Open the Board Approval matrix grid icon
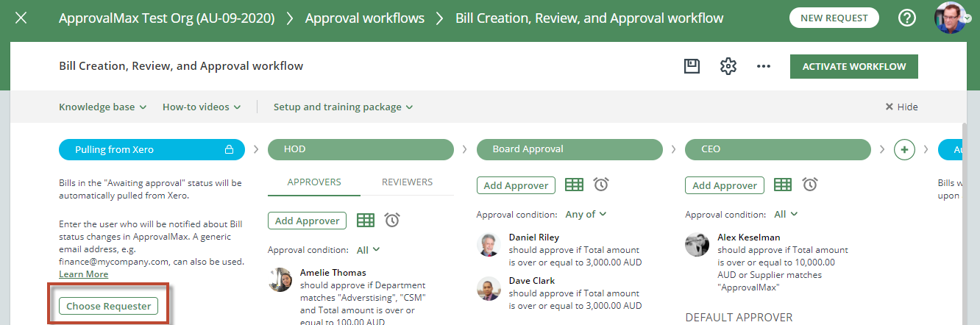This screenshot has height=325, width=980. 574,185
